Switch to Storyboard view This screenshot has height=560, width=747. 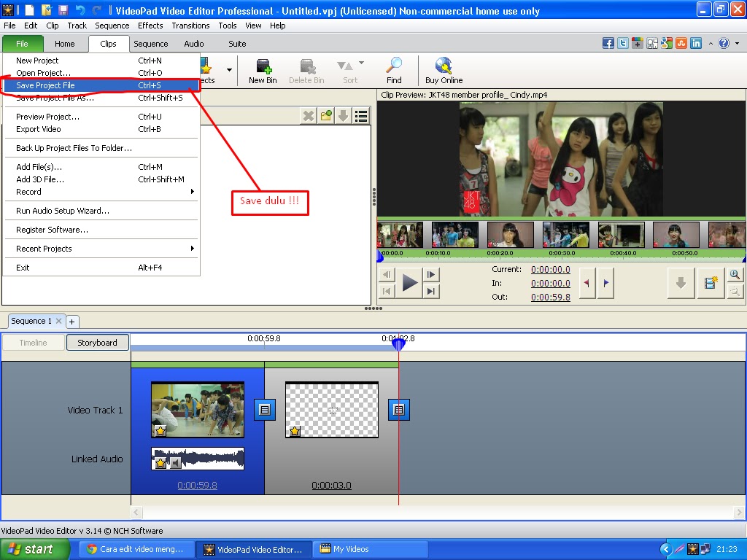click(x=97, y=343)
